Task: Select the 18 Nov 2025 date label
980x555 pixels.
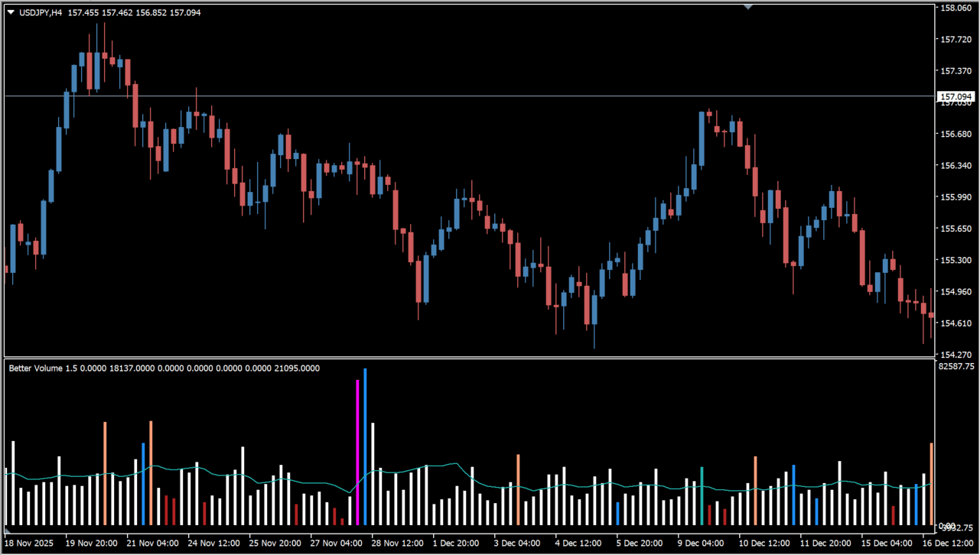Action: 31,543
